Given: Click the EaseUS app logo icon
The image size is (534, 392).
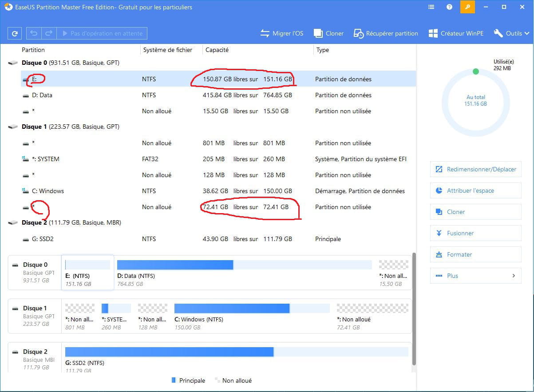Looking at the screenshot, I should pyautogui.click(x=8, y=7).
